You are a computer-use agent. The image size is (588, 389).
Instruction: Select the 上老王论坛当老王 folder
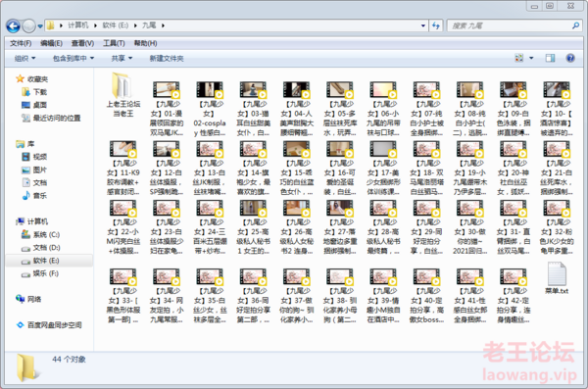123,94
